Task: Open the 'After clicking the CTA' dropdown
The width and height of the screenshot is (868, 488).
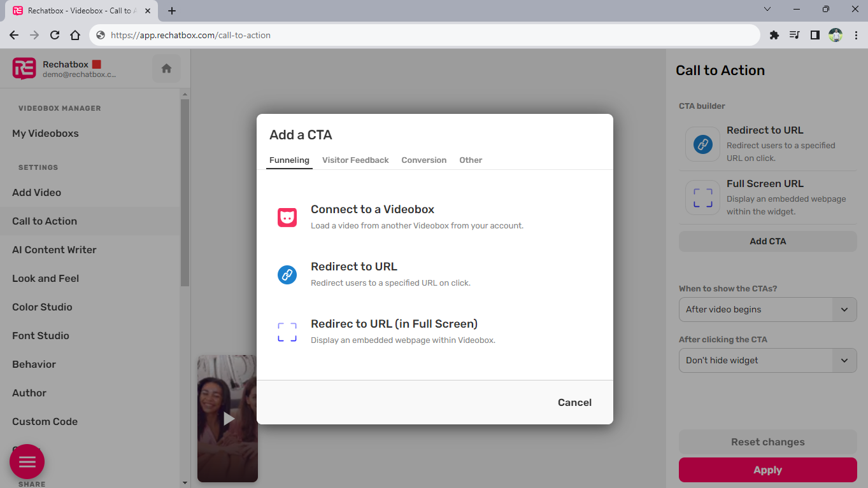Action: pyautogui.click(x=767, y=361)
